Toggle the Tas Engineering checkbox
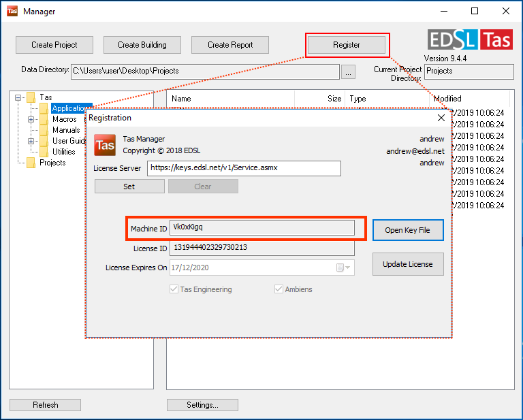The image size is (523, 420). click(174, 289)
